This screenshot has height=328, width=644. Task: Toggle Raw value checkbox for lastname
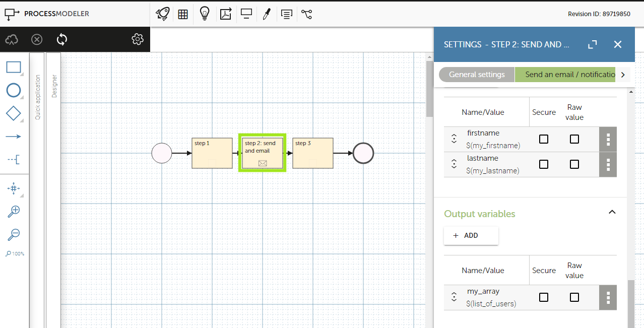coord(574,164)
